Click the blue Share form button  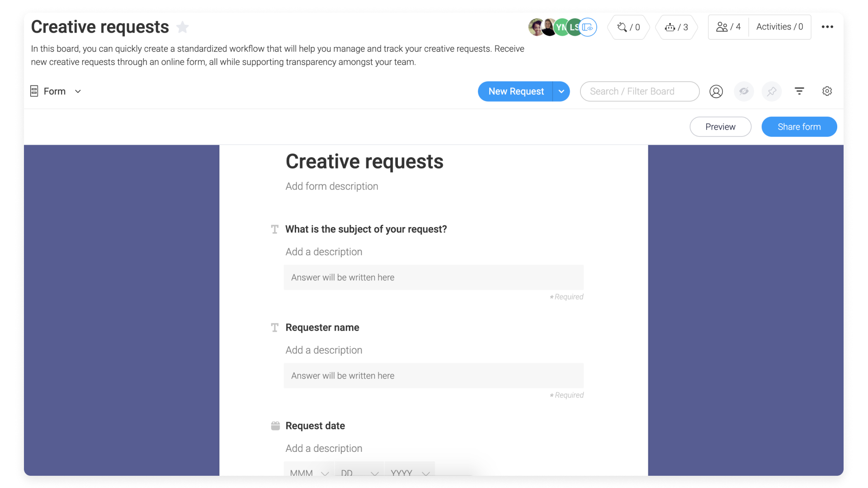[x=799, y=127]
